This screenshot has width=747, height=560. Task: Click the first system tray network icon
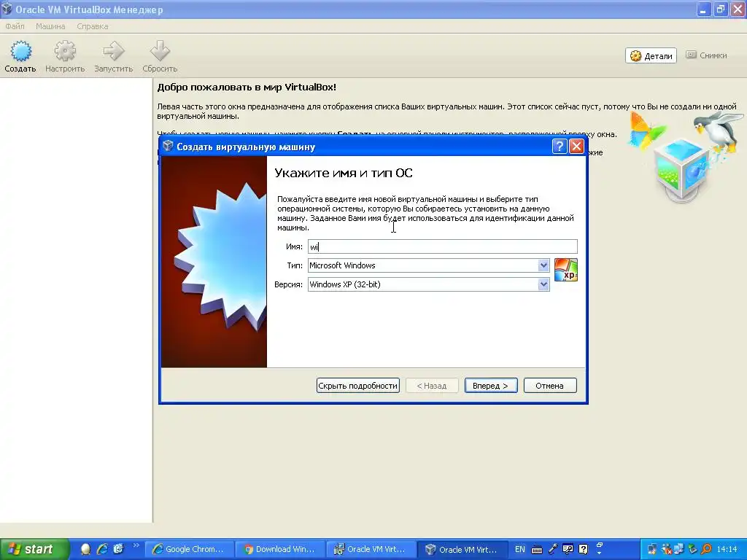click(652, 549)
